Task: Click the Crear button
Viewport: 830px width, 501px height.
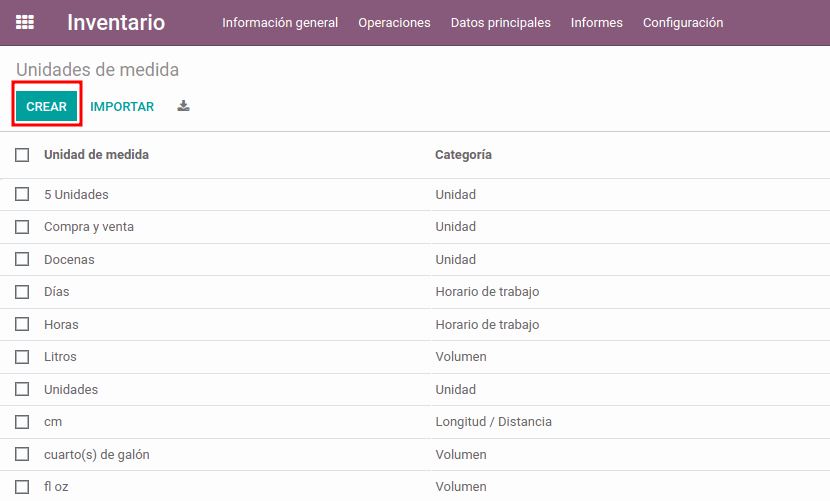Action: 47,106
